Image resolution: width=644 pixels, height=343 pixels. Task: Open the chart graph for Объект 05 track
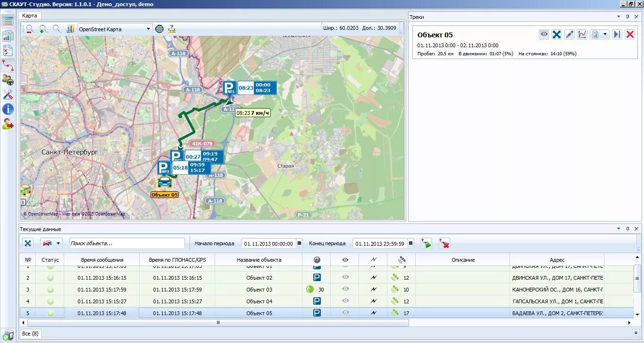pyautogui.click(x=582, y=34)
